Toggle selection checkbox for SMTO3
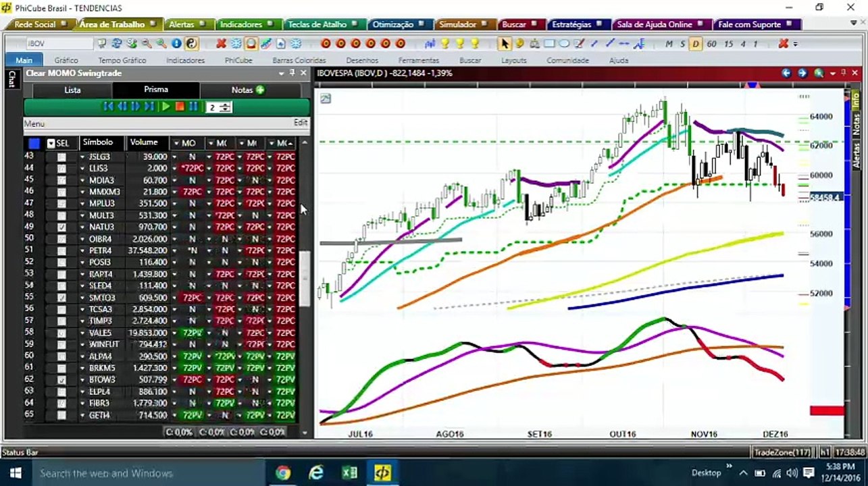 tap(61, 298)
